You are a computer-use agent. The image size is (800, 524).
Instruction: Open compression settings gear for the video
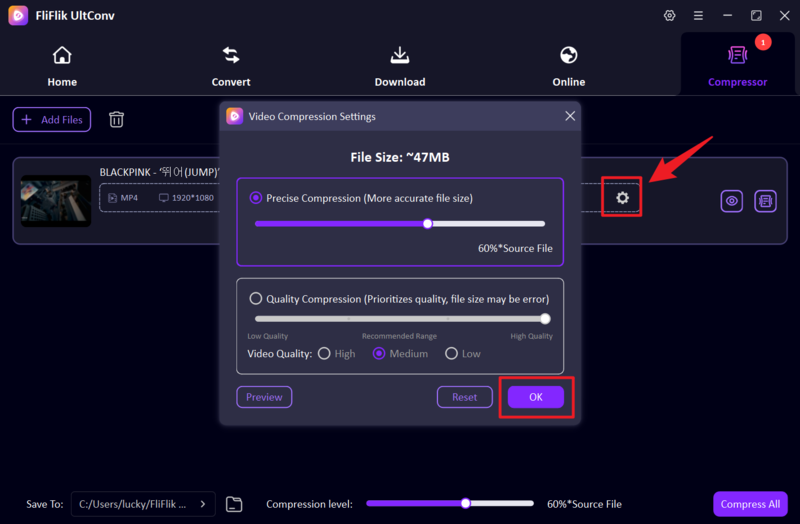(x=622, y=197)
